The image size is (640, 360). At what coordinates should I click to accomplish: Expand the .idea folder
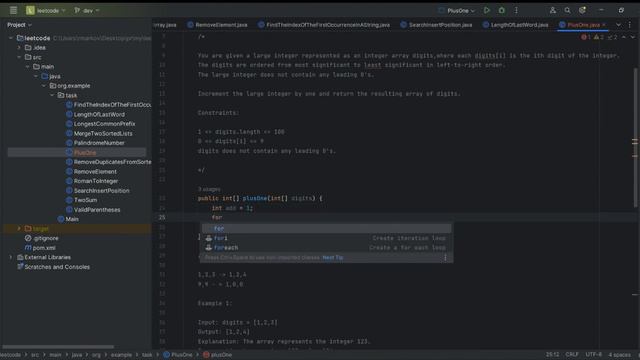[x=19, y=48]
